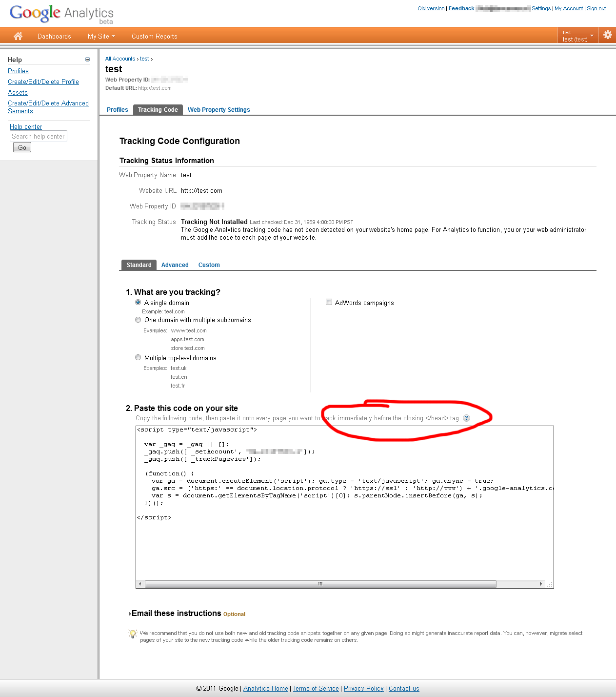Open Analytics Home footer link
616x697 pixels.
[266, 688]
